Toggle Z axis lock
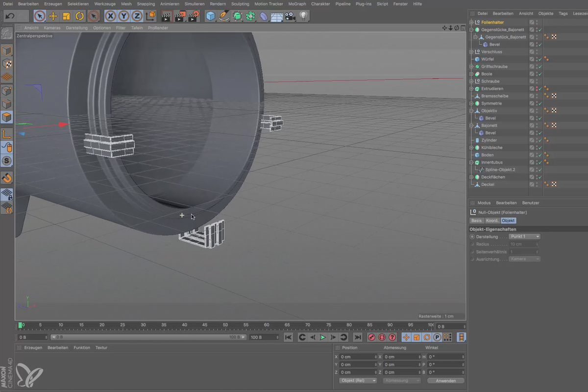This screenshot has width=588, height=392. tap(137, 16)
